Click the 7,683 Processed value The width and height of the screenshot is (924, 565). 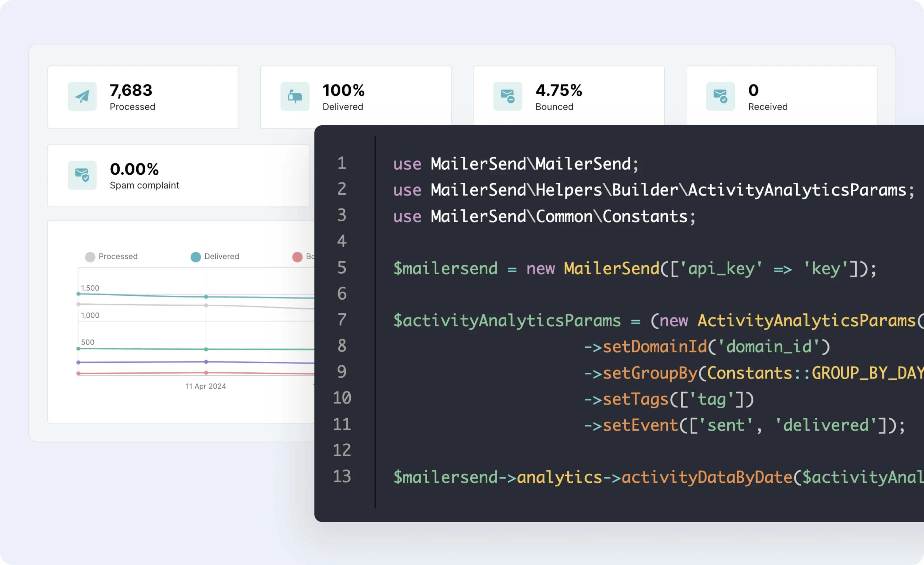tap(131, 90)
